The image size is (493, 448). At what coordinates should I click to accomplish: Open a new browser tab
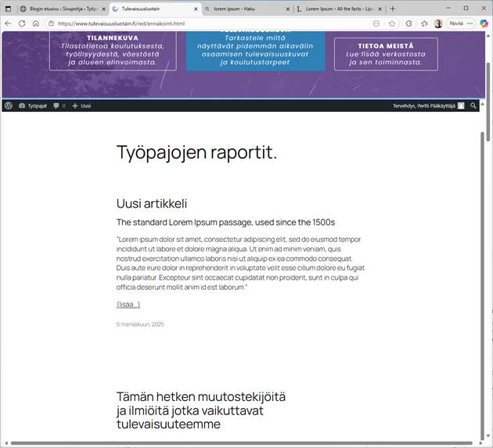pos(393,9)
